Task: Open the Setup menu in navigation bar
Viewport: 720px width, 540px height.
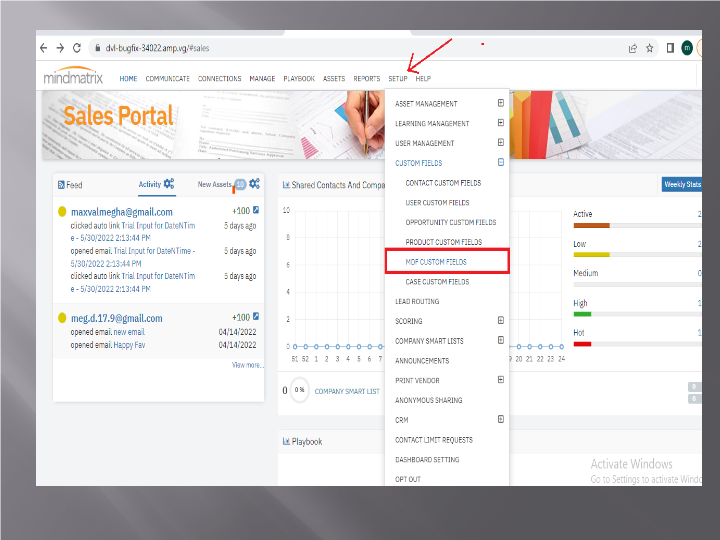Action: 397,78
